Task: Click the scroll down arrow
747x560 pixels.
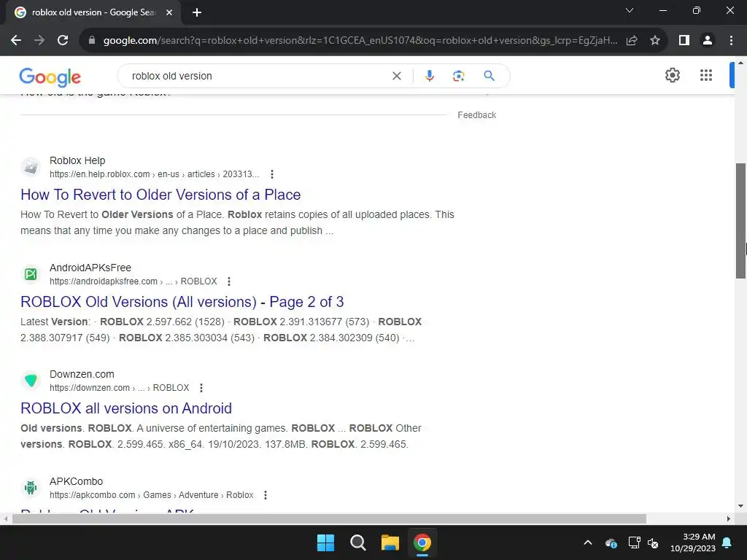Action: (x=740, y=506)
